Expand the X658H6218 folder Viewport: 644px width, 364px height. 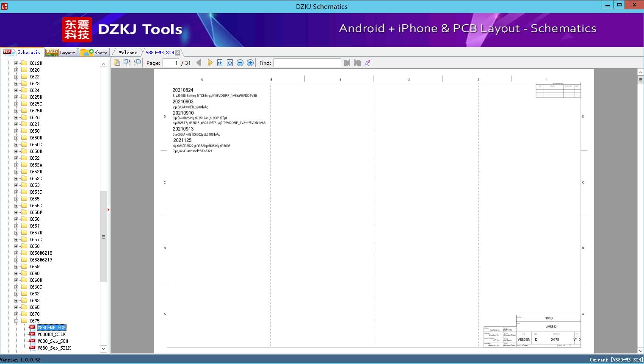17,253
